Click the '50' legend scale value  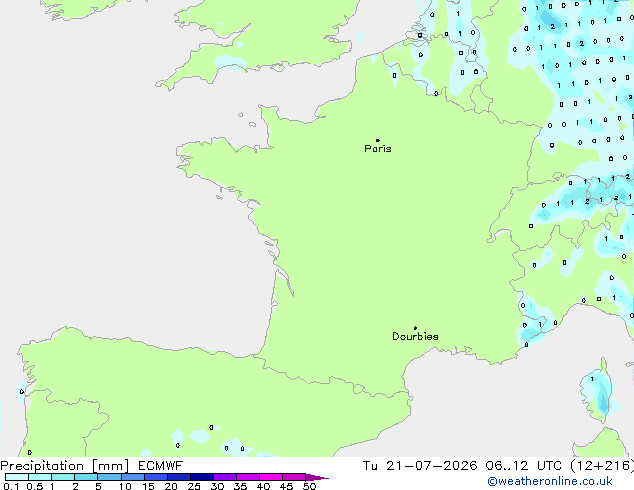point(310,486)
